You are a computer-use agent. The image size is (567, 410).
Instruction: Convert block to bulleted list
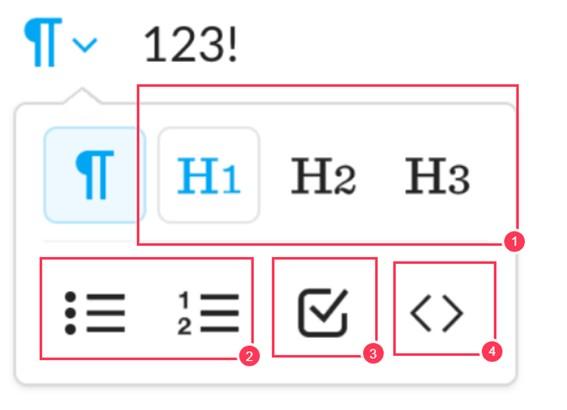[x=95, y=313]
